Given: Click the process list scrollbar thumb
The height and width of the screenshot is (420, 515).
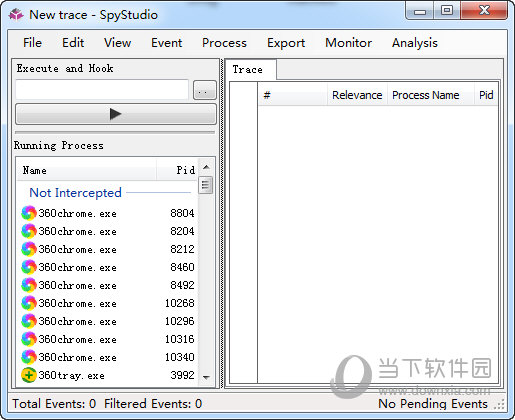Looking at the screenshot, I should (205, 185).
